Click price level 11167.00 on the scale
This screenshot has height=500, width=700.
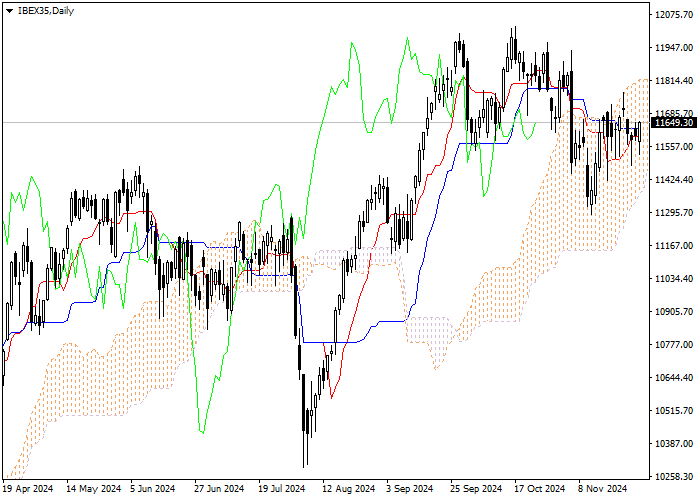(x=674, y=246)
